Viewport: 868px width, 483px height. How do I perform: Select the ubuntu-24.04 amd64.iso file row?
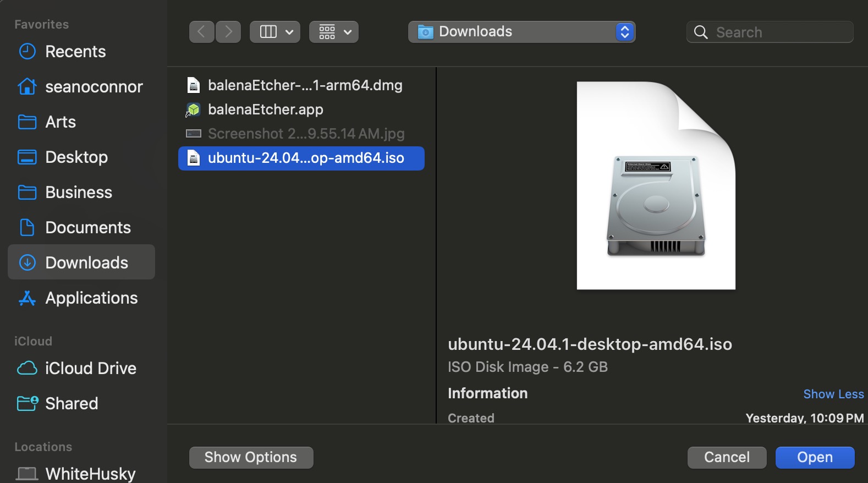click(x=301, y=158)
